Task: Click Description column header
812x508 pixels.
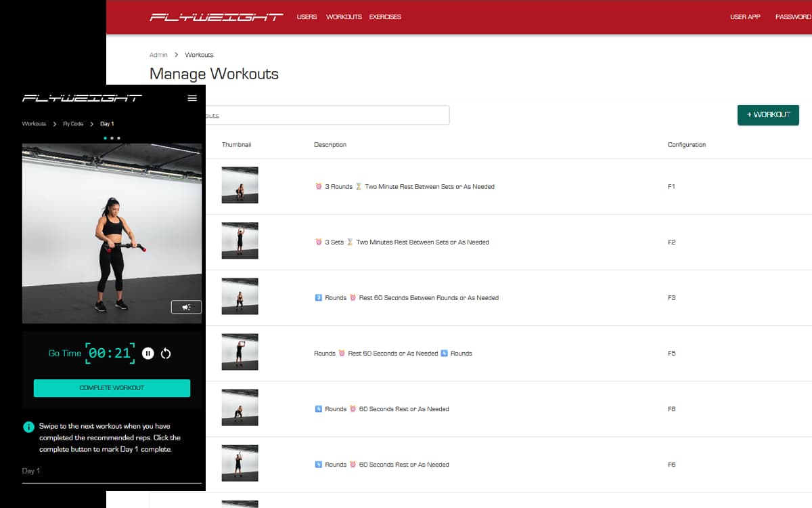Action: tap(330, 145)
